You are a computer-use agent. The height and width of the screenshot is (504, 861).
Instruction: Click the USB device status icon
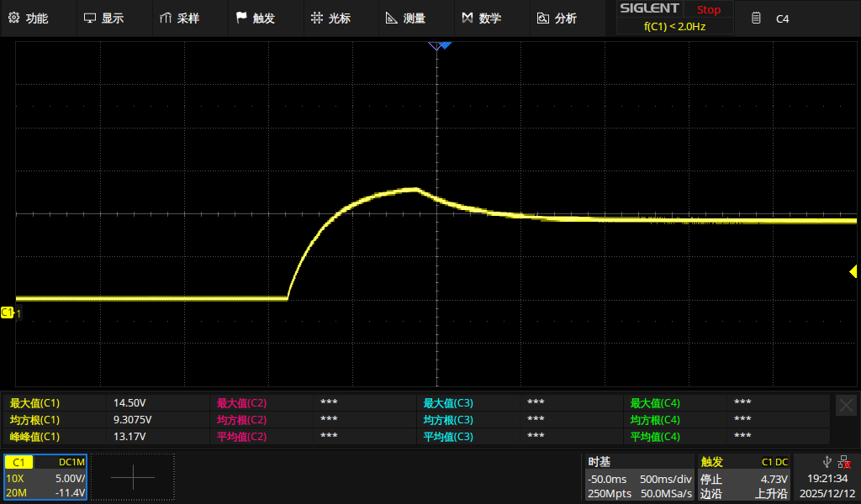[x=827, y=462]
